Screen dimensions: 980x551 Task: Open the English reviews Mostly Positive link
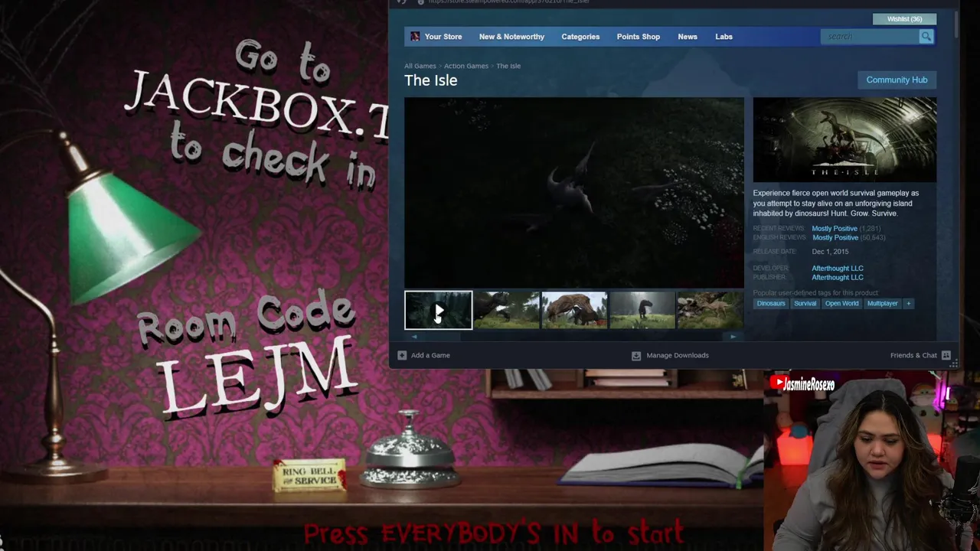[x=835, y=238]
